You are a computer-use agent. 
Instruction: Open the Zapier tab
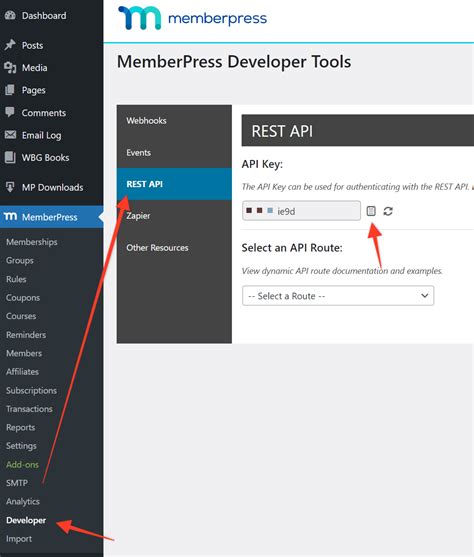click(174, 216)
